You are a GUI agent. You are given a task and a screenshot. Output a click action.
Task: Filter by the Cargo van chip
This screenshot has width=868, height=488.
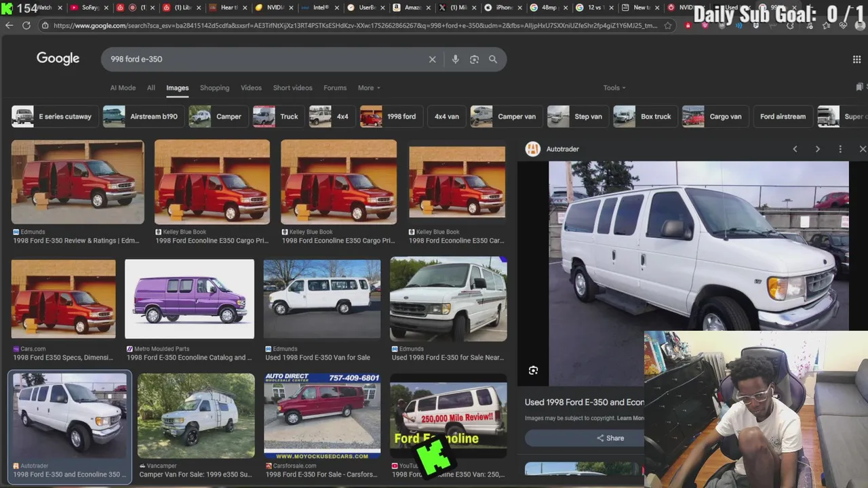click(x=715, y=117)
